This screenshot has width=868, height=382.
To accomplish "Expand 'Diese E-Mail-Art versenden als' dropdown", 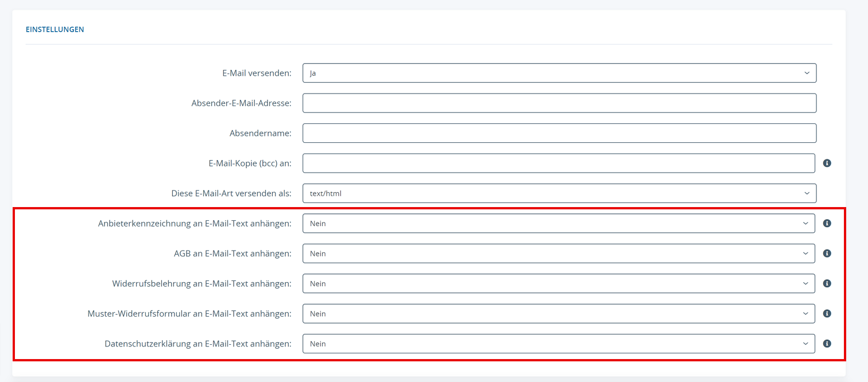I will click(559, 193).
